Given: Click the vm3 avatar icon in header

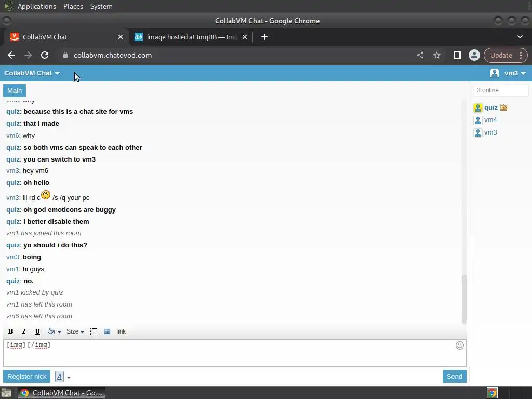Looking at the screenshot, I should [x=495, y=73].
